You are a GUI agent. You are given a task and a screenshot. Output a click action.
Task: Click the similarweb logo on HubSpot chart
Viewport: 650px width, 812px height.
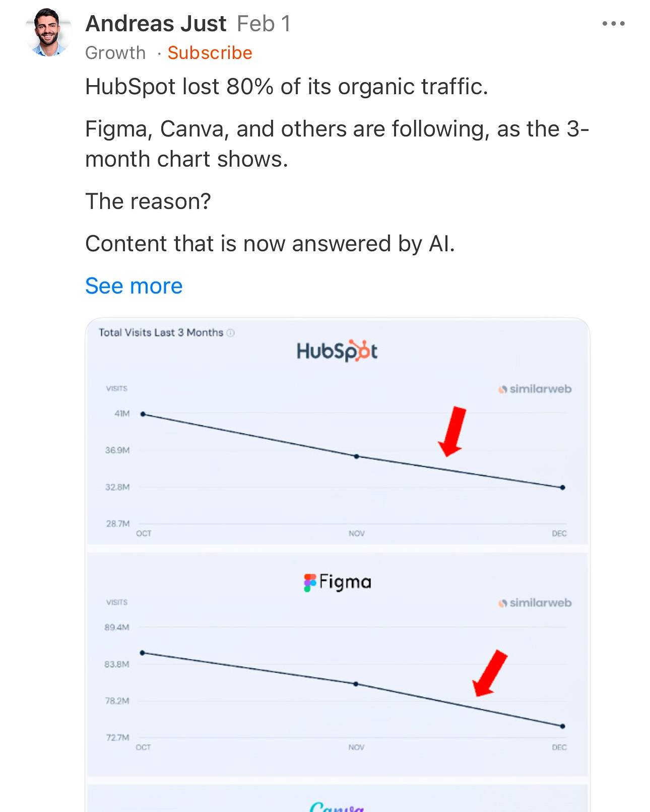point(535,389)
